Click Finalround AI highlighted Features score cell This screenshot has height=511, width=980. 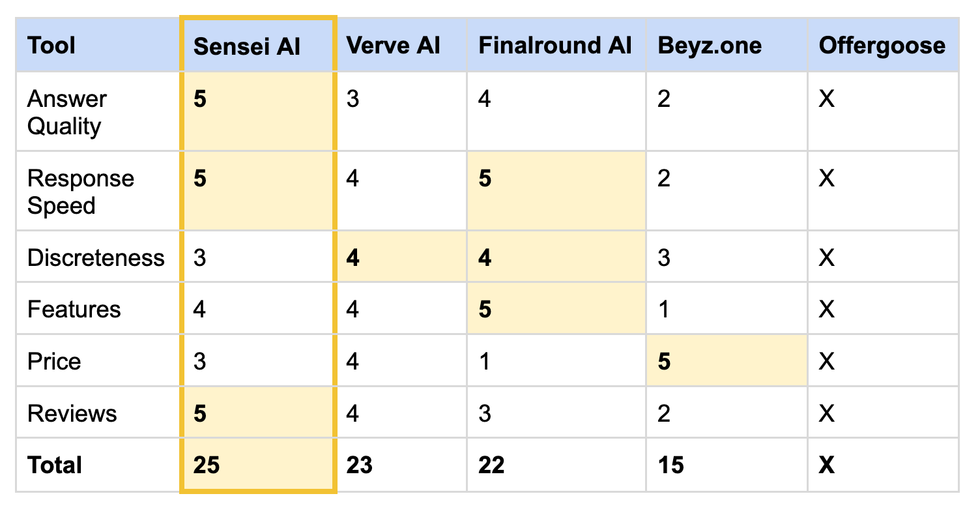point(555,309)
